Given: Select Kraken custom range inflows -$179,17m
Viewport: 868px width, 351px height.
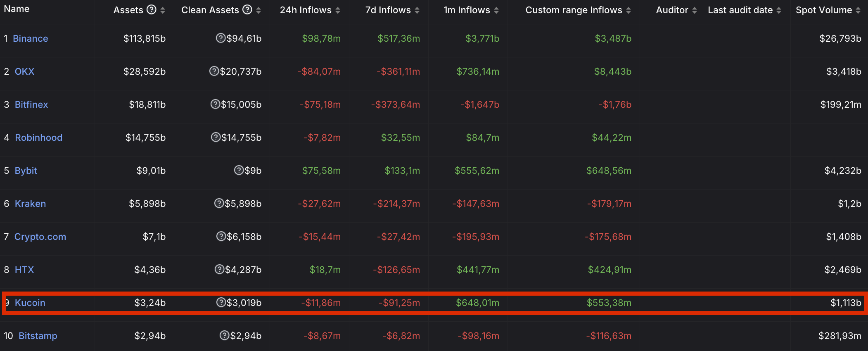Looking at the screenshot, I should [609, 204].
